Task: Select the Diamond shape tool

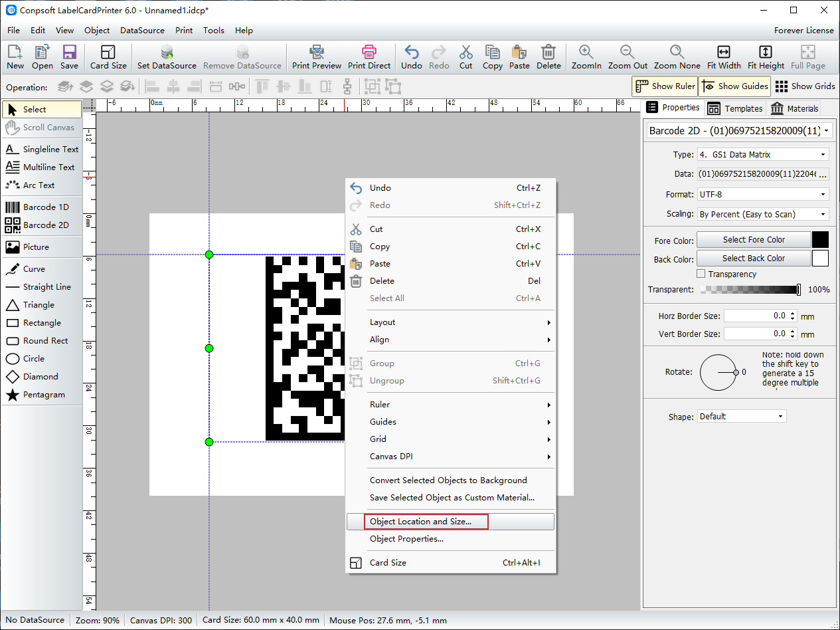Action: (41, 377)
